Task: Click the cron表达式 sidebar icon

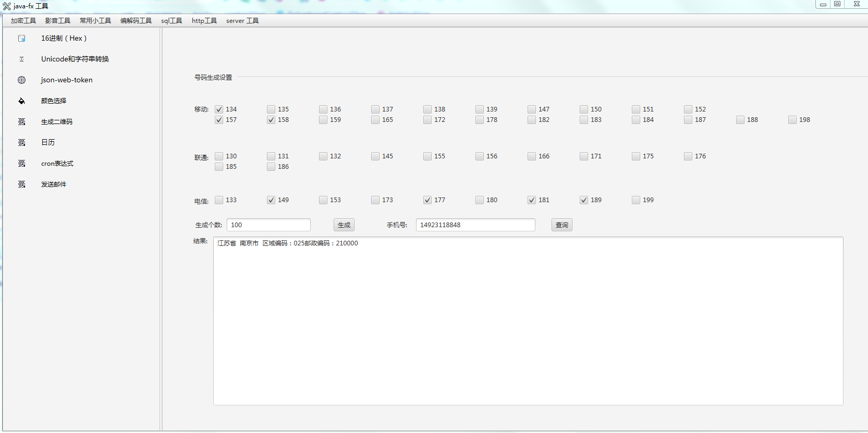Action: pos(21,164)
